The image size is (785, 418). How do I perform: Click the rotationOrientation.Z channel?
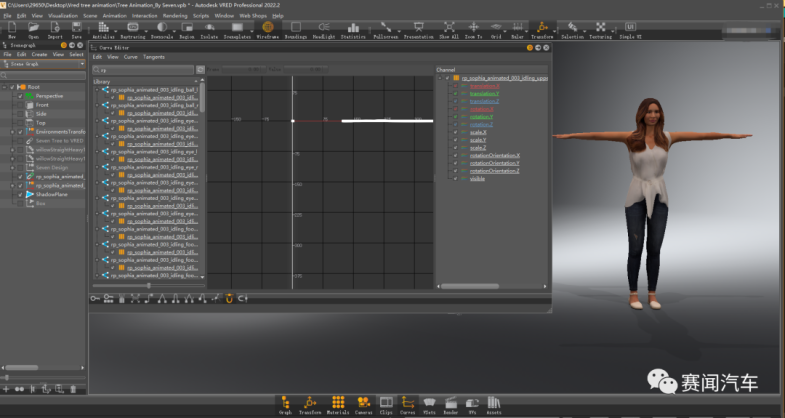pyautogui.click(x=494, y=171)
